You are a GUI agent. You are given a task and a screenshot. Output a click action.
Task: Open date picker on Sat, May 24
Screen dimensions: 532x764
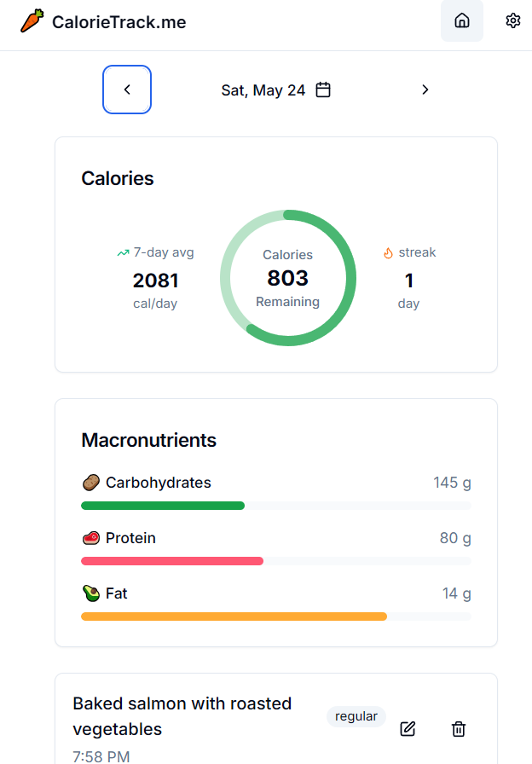pyautogui.click(x=263, y=90)
